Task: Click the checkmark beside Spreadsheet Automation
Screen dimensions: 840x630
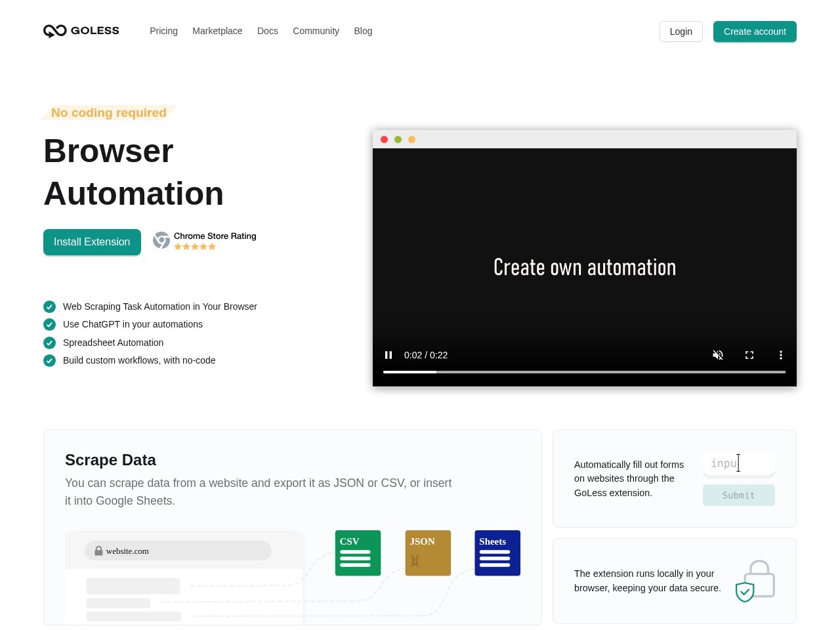Action: click(x=49, y=343)
